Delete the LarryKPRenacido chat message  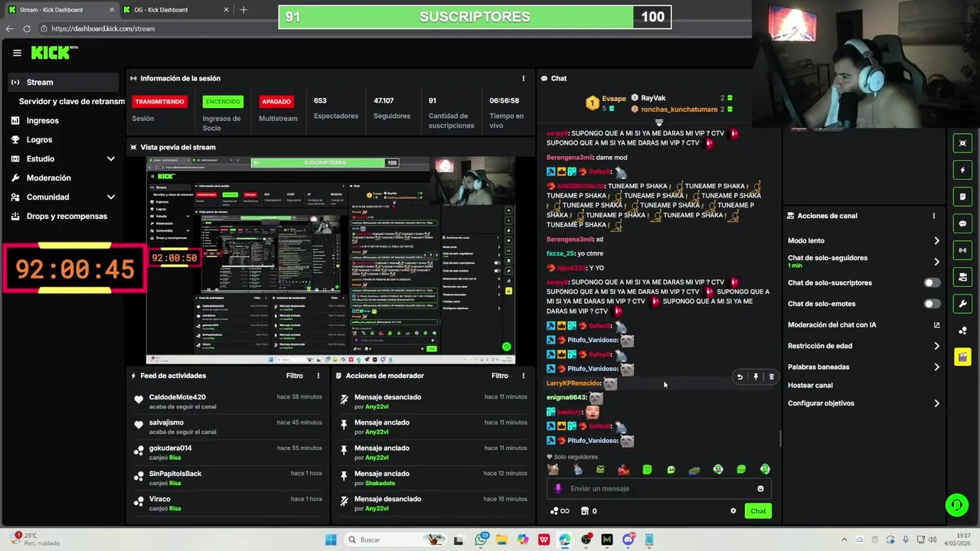coord(771,377)
